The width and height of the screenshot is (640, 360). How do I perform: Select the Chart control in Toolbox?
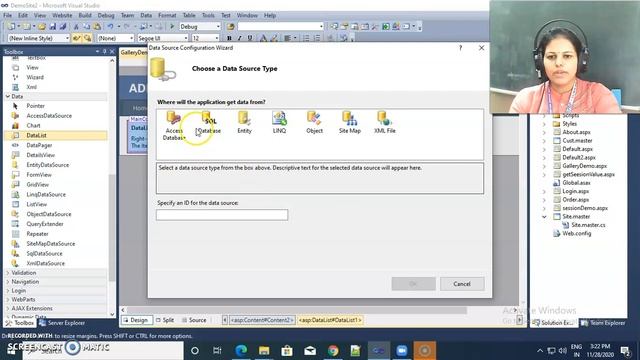[x=33, y=125]
